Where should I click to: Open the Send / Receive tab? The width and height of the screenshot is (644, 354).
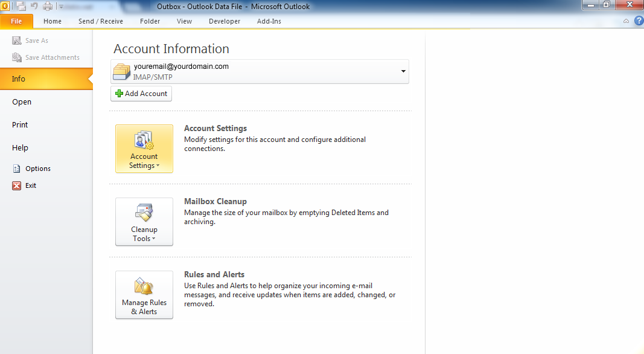coord(101,21)
